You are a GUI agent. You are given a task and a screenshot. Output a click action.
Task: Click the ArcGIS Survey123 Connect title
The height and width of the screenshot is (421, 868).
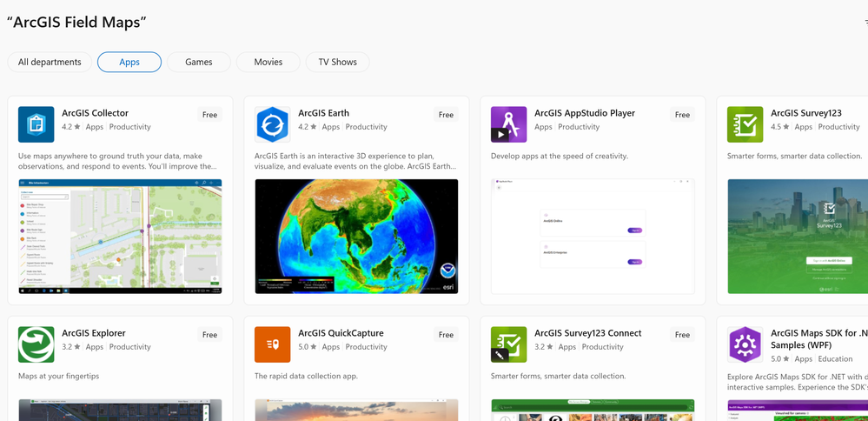pos(588,333)
